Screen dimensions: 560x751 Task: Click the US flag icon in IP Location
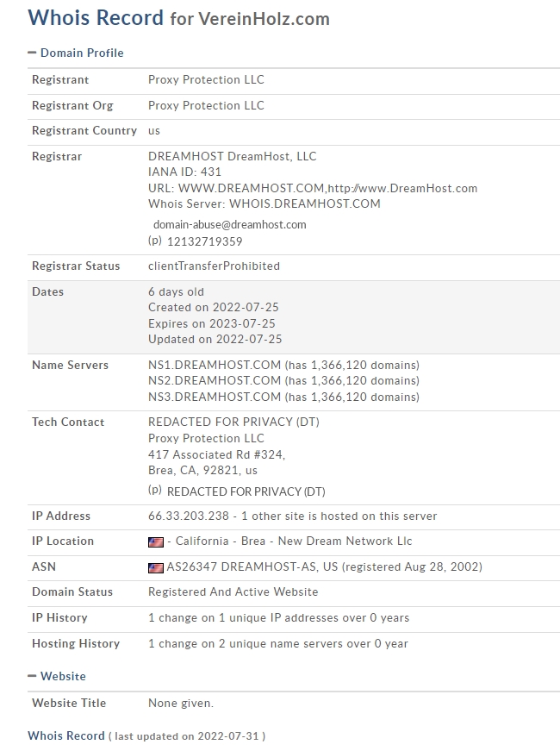tap(156, 542)
